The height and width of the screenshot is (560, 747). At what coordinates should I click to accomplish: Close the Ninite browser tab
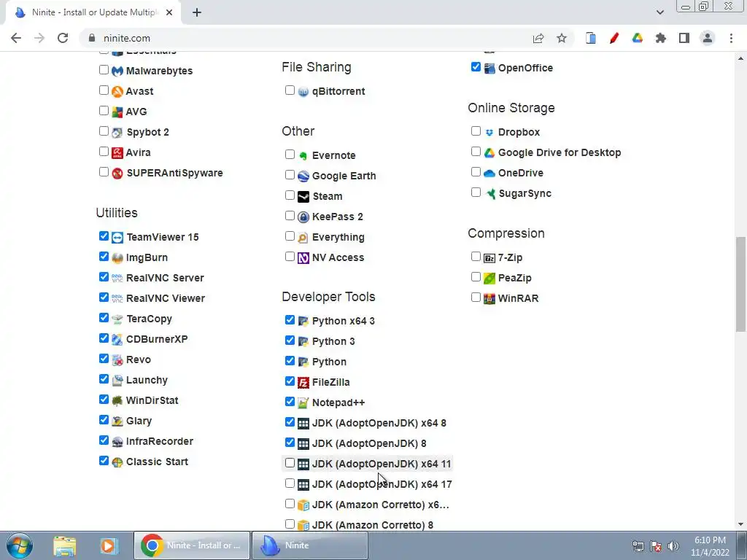click(169, 13)
